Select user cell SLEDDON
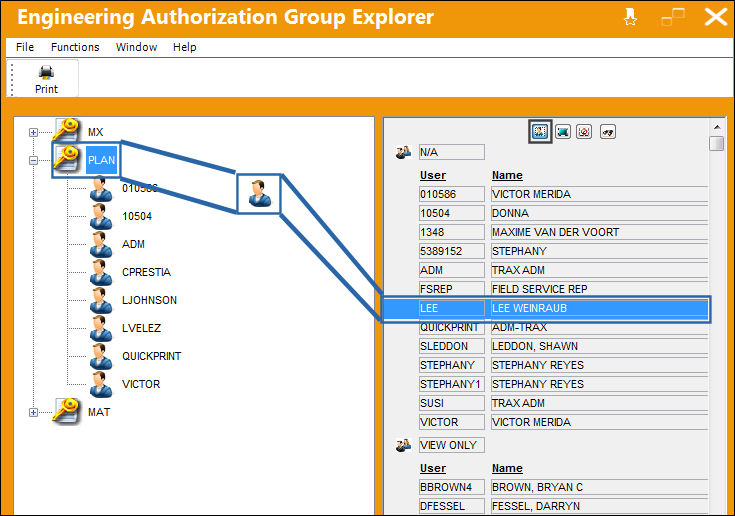This screenshot has width=735, height=516. point(451,346)
